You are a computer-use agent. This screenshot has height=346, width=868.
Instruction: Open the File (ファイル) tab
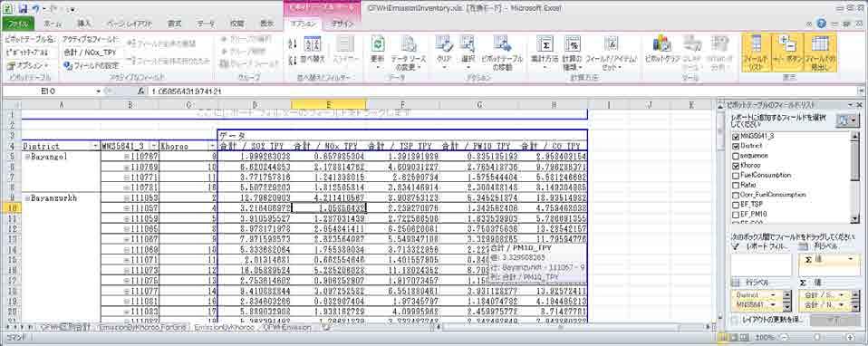pos(18,24)
